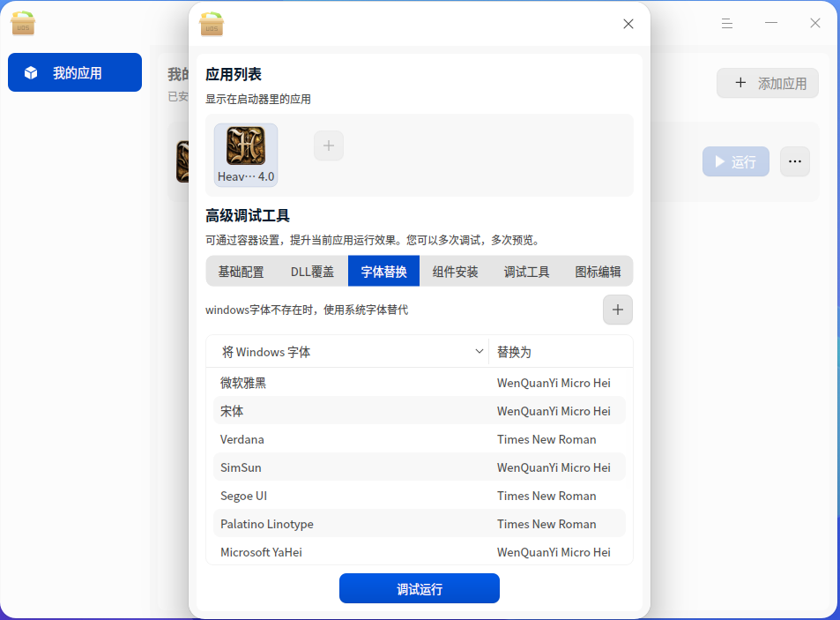Image resolution: width=840 pixels, height=620 pixels.
Task: Click the main window's package logo
Action: pyautogui.click(x=23, y=24)
